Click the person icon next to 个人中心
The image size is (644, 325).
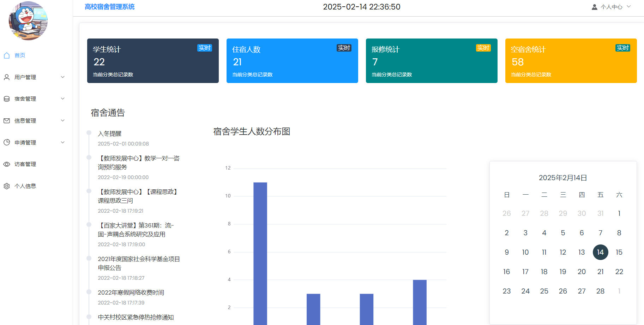coord(595,7)
